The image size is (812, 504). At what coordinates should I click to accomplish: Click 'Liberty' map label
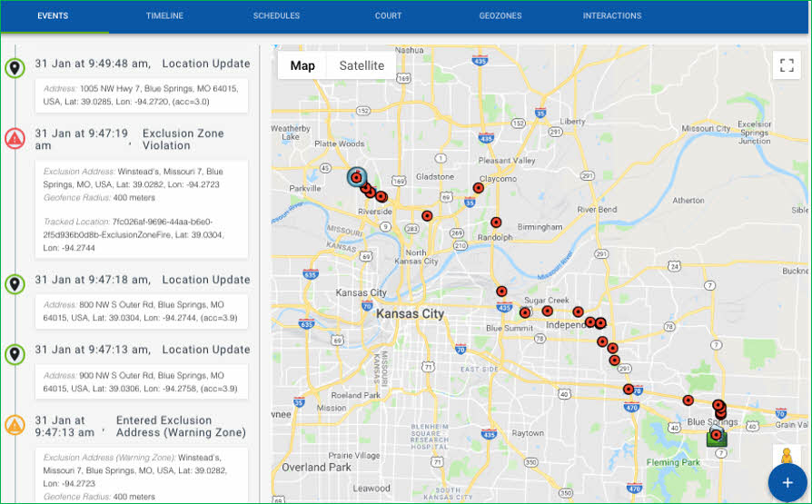pos(572,121)
